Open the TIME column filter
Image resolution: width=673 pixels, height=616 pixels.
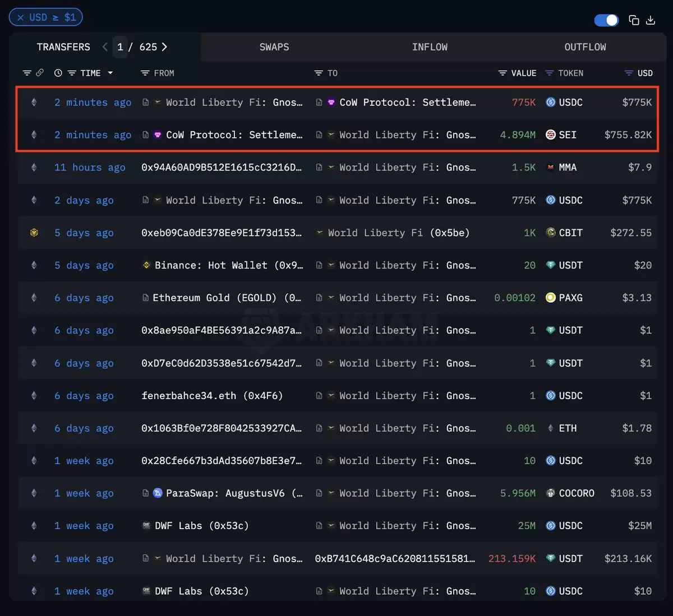pyautogui.click(x=72, y=73)
